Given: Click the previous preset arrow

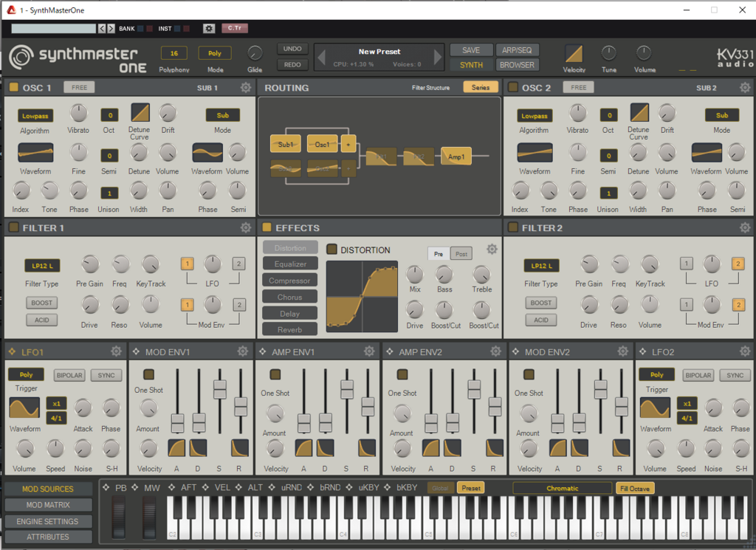Looking at the screenshot, I should (322, 58).
